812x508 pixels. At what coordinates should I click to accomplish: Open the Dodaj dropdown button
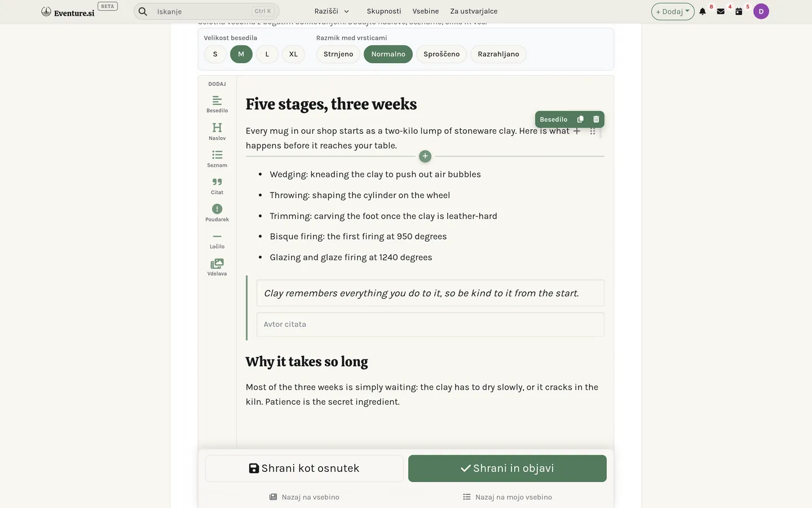tap(673, 11)
